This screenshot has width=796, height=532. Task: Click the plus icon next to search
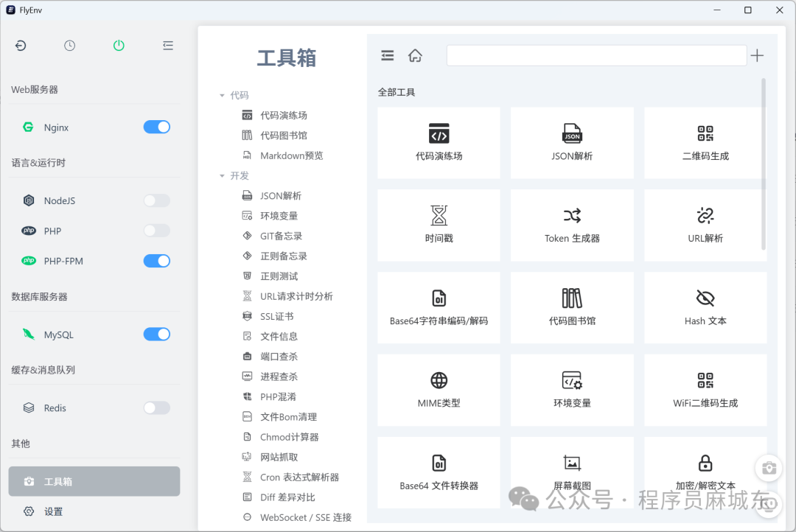pos(757,55)
